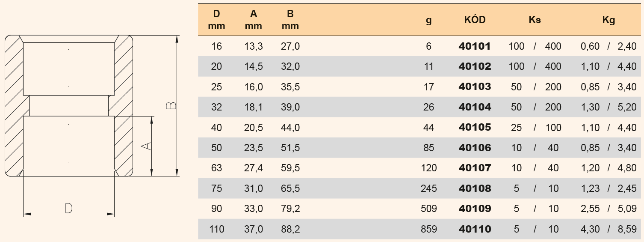The width and height of the screenshot is (644, 242).
Task: Click the Kg column header
Action: point(609,20)
